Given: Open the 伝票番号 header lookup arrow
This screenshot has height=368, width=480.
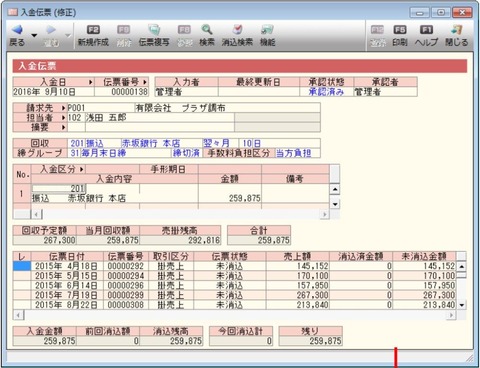Looking at the screenshot, I should 145,82.
